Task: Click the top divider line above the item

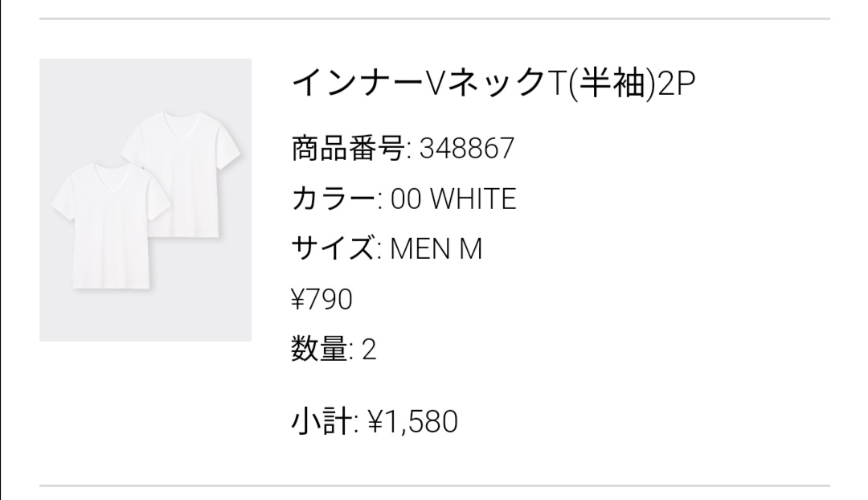Action: (x=434, y=18)
